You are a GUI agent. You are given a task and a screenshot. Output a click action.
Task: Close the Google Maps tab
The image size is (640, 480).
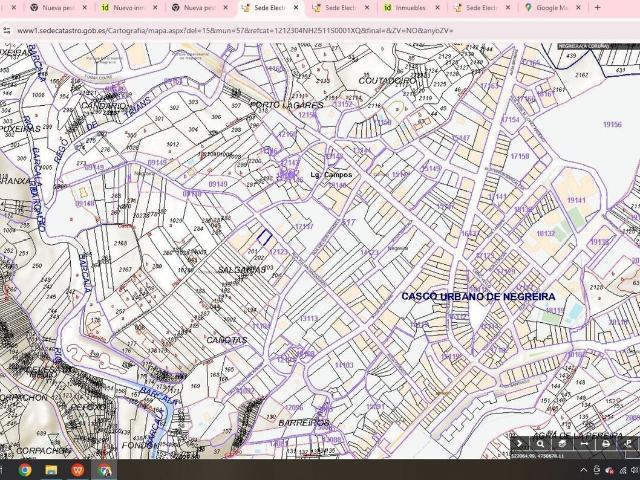(x=578, y=7)
